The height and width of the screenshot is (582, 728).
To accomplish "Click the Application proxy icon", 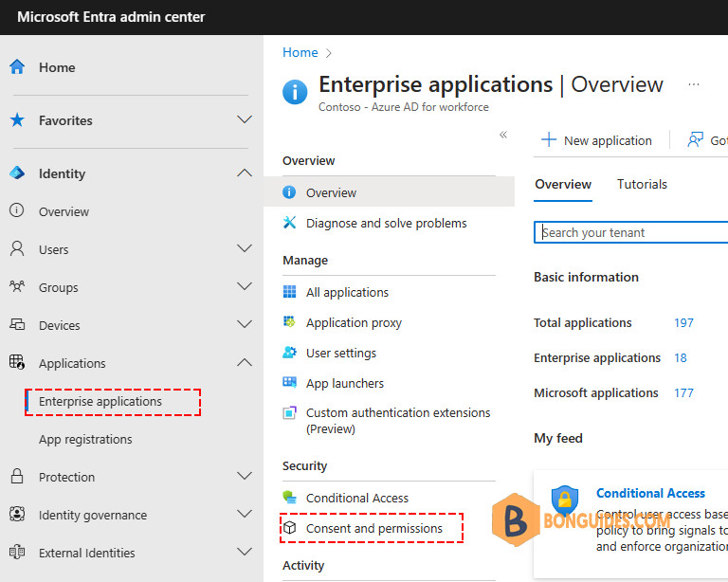I will click(x=289, y=321).
